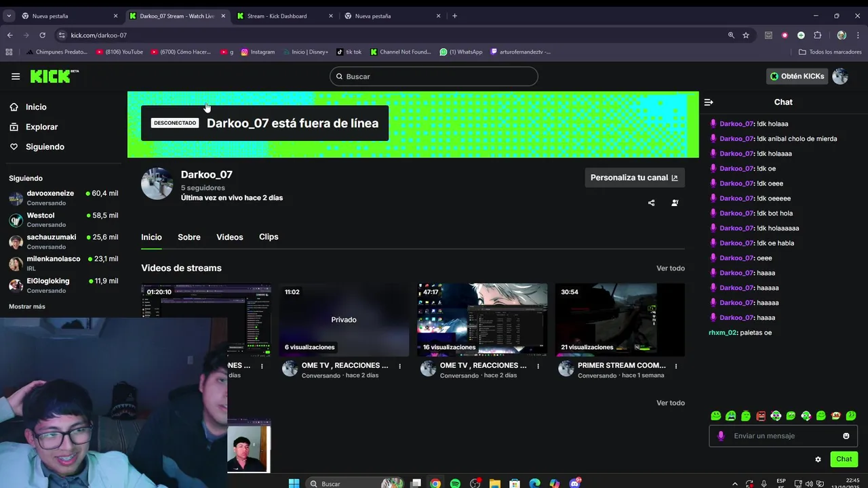The width and height of the screenshot is (868, 488).
Task: Open the user profile avatar menu
Action: [840, 76]
